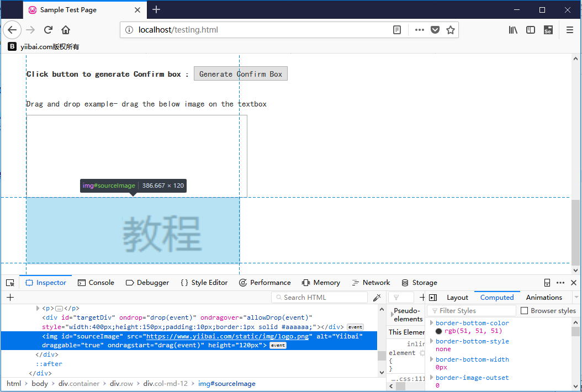Viewport: 582px width, 392px height.
Task: Click the drop target box on the page
Action: click(136, 156)
